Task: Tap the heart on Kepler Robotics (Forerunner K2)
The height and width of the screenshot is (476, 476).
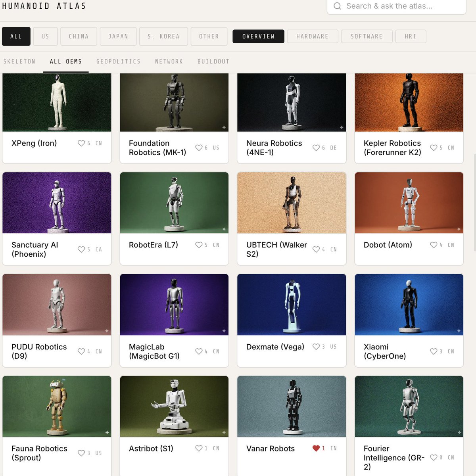Action: [x=434, y=148]
